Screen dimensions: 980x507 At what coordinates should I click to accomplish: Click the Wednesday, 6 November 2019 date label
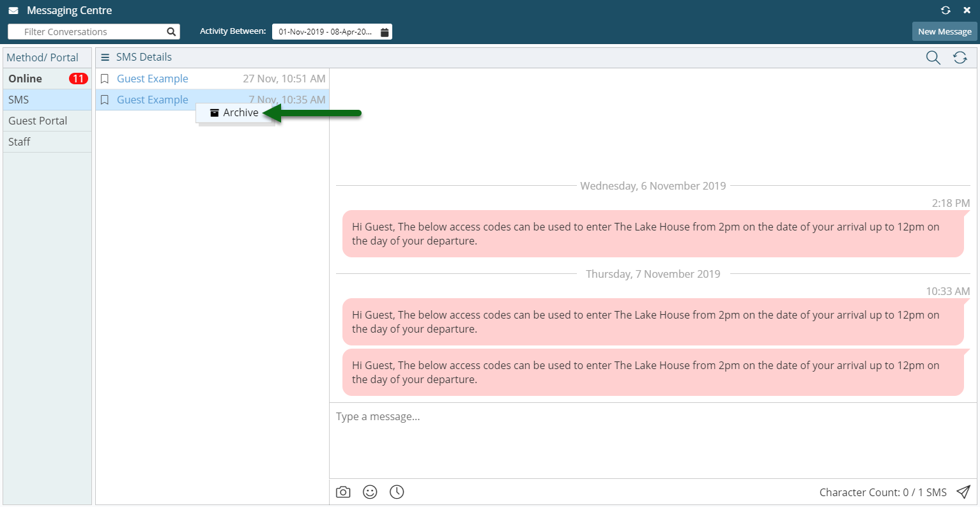point(653,186)
